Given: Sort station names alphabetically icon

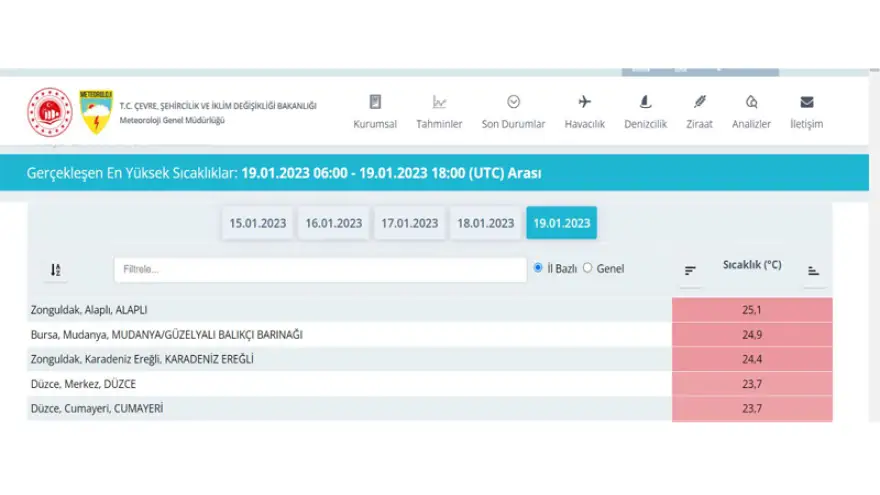Looking at the screenshot, I should click(55, 270).
